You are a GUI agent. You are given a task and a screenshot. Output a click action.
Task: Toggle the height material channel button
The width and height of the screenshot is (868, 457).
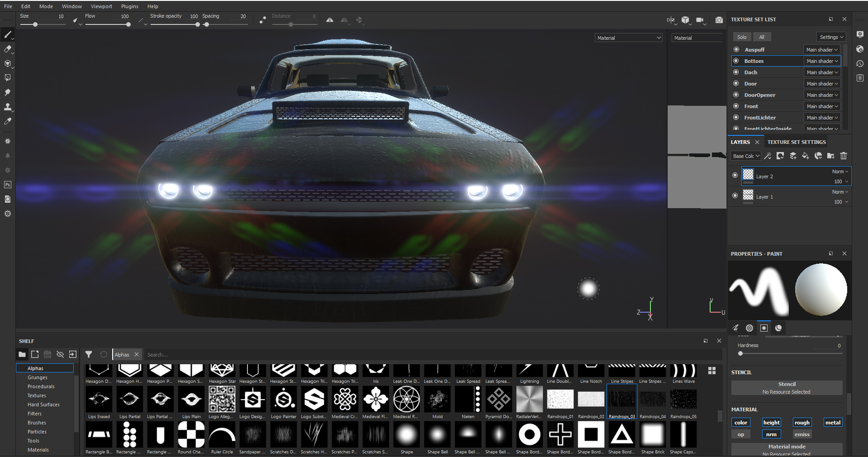click(x=772, y=423)
